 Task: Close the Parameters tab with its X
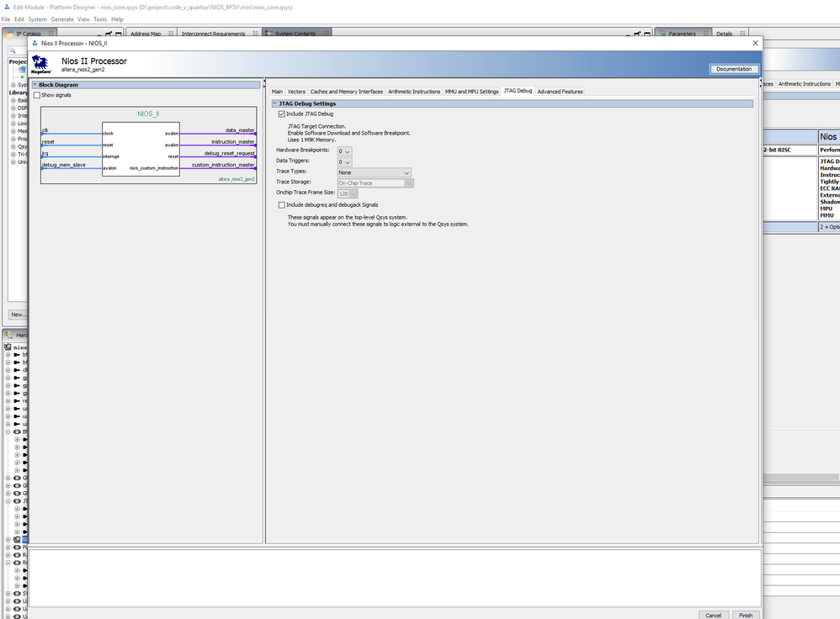pos(706,33)
